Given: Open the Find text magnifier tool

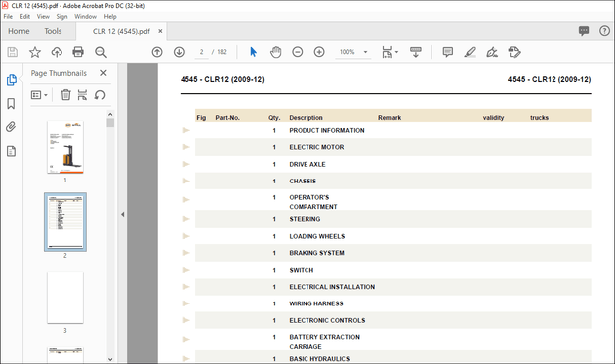Looking at the screenshot, I should tap(101, 52).
